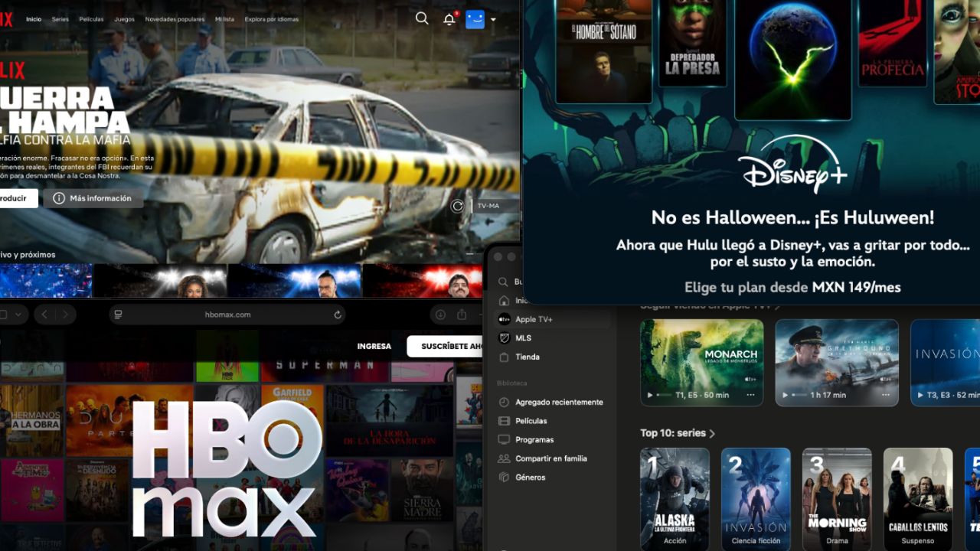Screen dimensions: 980x551
Task: Click the reload icon in hbomax.com bar
Action: coord(338,315)
